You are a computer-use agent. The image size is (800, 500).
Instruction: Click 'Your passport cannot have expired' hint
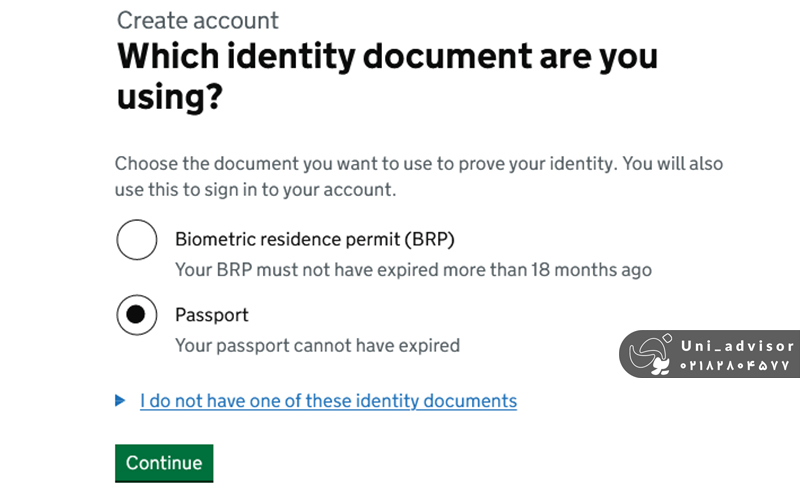317,346
